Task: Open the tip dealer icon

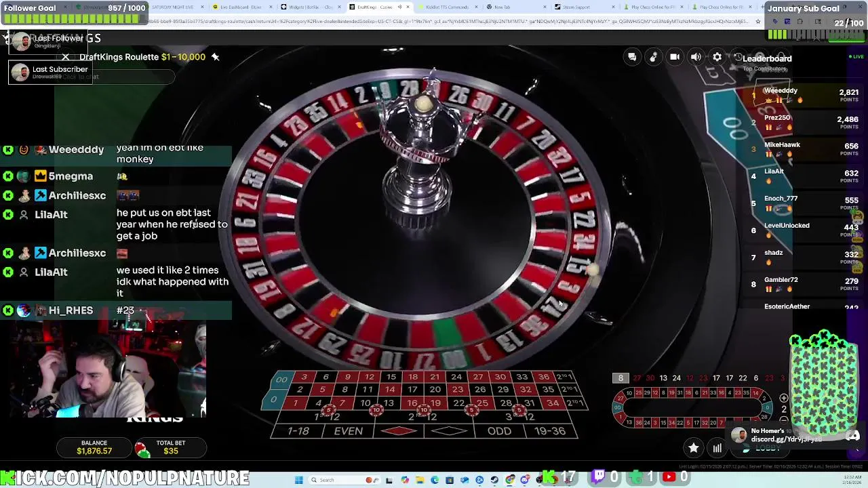Action: click(654, 57)
